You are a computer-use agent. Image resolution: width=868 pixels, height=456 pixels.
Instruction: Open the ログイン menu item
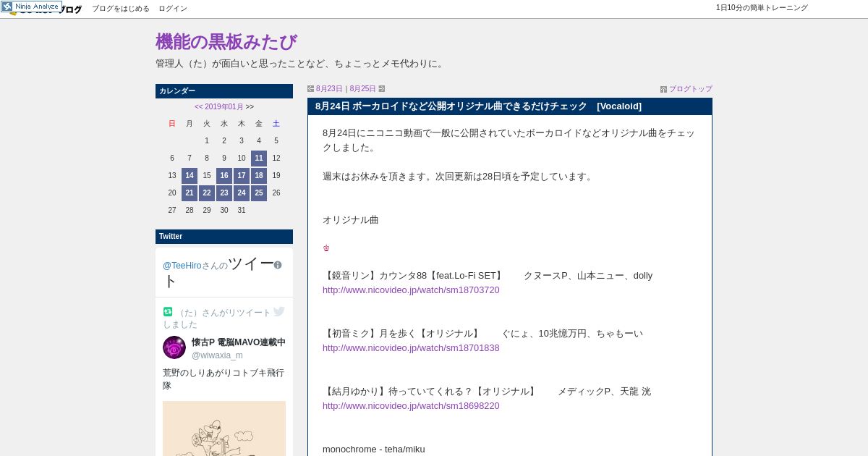point(173,9)
